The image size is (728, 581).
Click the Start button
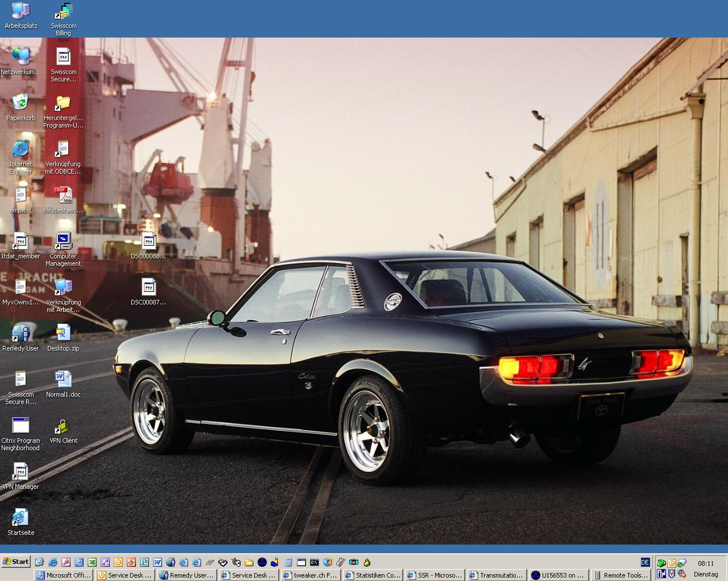[x=15, y=562]
